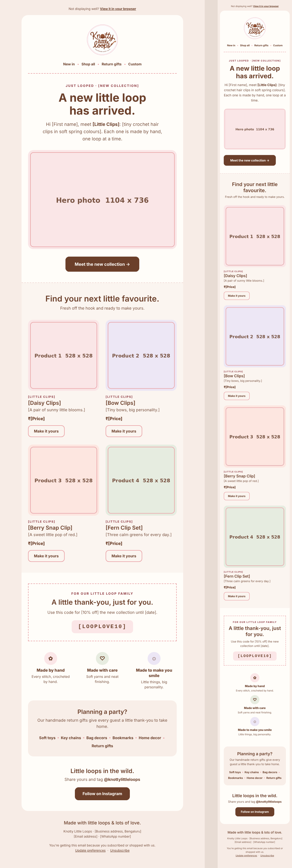The width and height of the screenshot is (292, 868).
Task: Select 'Shop all' nav item in mobile preview
Action: [x=245, y=45]
